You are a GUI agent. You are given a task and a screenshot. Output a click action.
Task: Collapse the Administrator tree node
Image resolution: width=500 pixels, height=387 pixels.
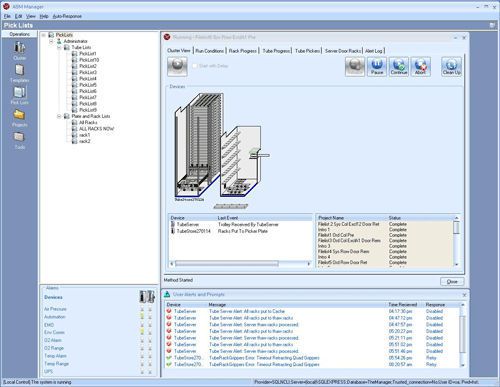pos(51,41)
